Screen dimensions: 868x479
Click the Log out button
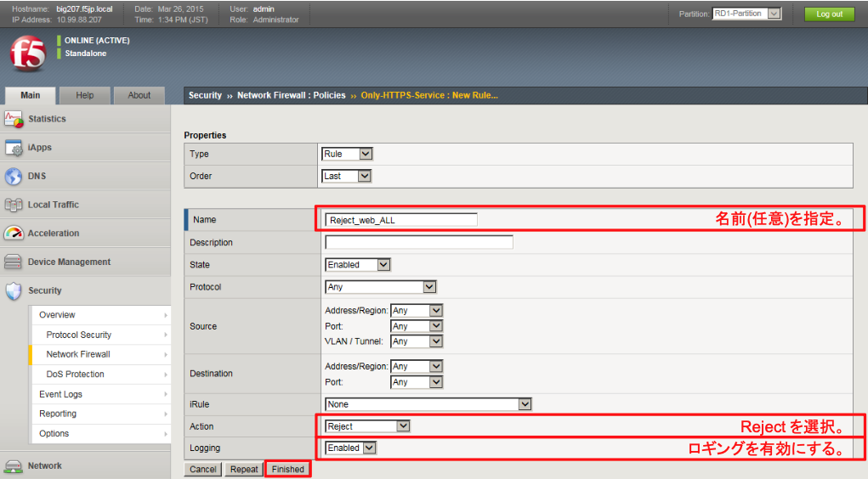click(x=829, y=14)
